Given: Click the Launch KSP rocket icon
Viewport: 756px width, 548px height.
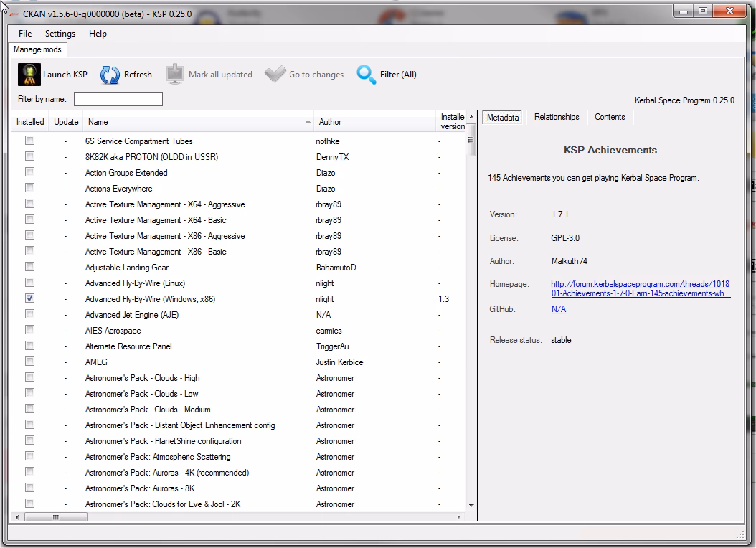Looking at the screenshot, I should click(x=29, y=75).
